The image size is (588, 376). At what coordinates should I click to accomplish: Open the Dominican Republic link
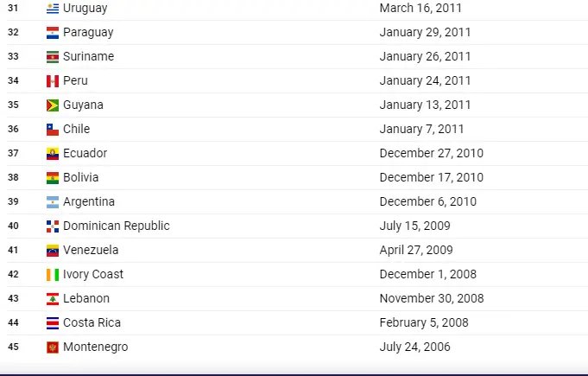point(117,226)
